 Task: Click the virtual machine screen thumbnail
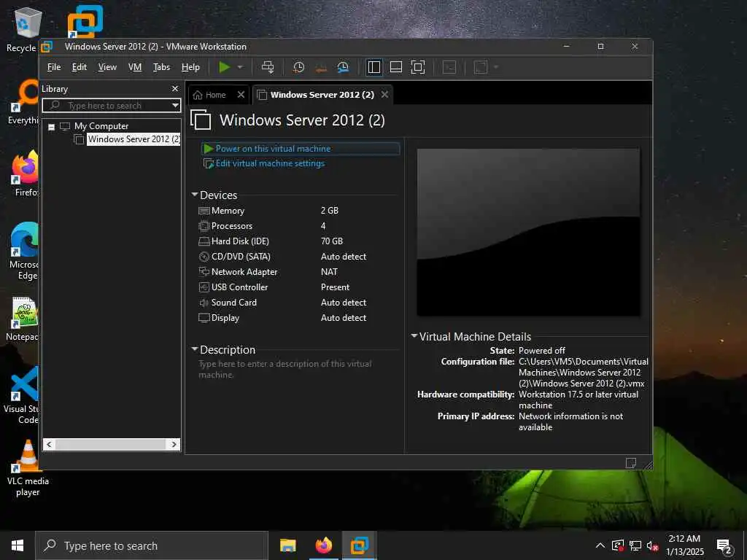(x=528, y=232)
